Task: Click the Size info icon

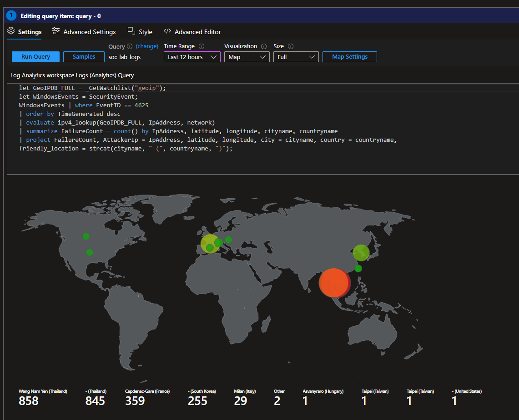Action: 291,46
